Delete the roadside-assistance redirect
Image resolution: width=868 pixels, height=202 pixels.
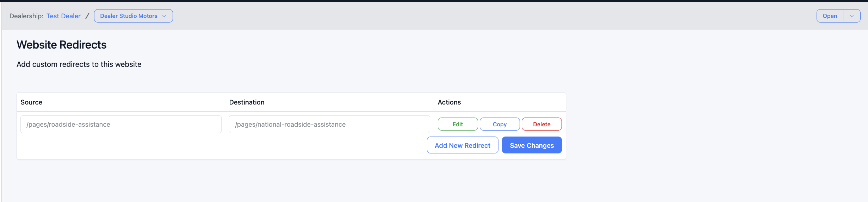click(x=541, y=124)
